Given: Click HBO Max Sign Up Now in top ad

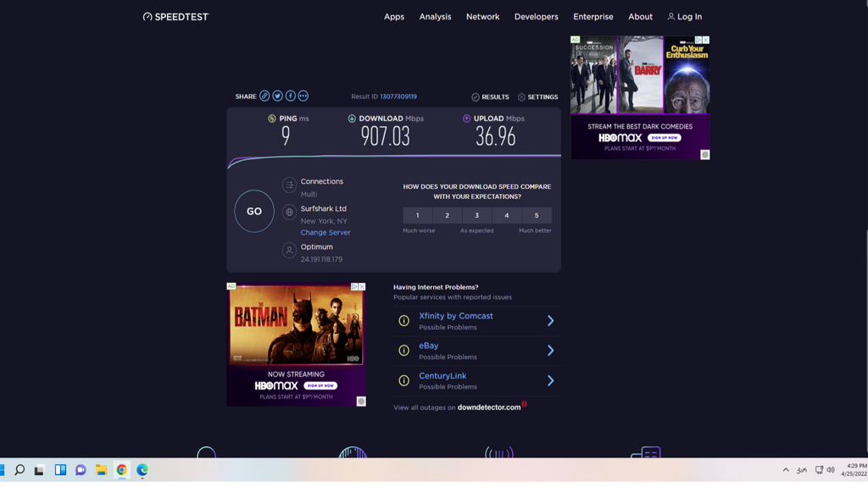Looking at the screenshot, I should point(665,138).
